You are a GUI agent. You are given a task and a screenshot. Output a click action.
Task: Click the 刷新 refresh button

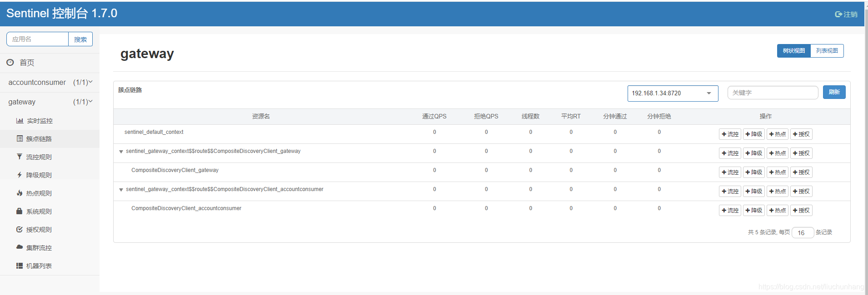click(x=834, y=92)
